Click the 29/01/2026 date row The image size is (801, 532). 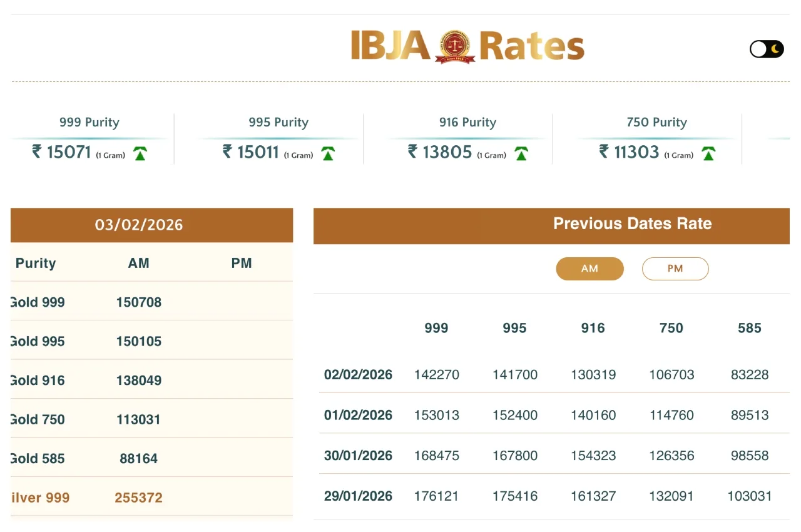tap(358, 496)
